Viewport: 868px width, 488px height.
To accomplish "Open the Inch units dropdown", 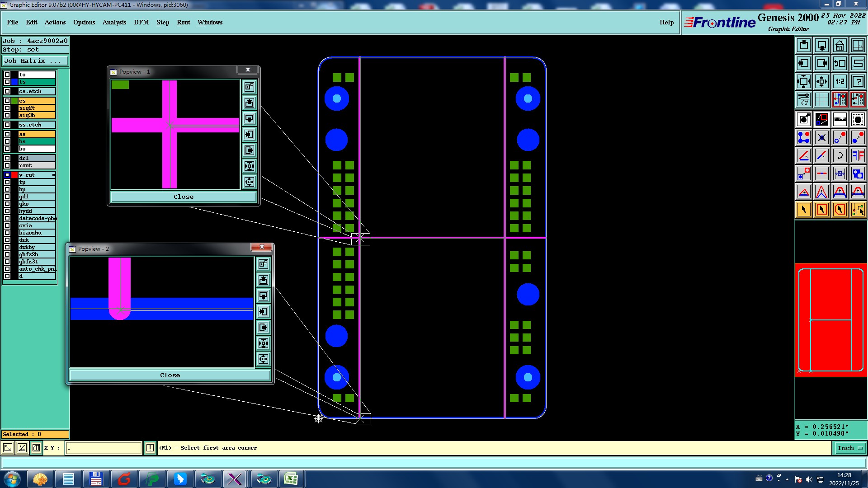I will 850,448.
